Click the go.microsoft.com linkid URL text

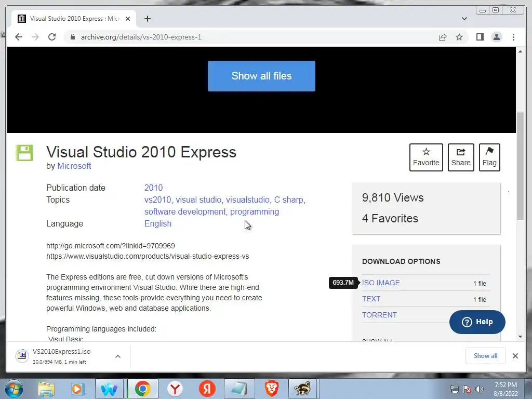(x=111, y=246)
